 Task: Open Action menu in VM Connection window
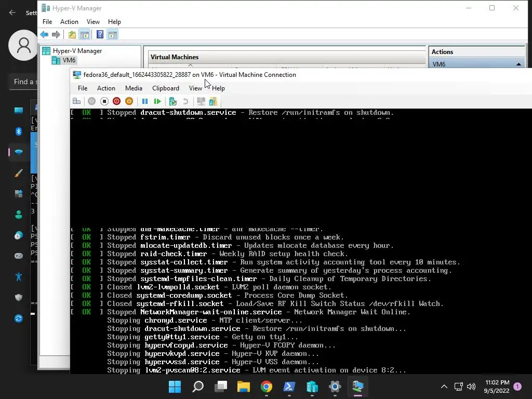pos(106,88)
